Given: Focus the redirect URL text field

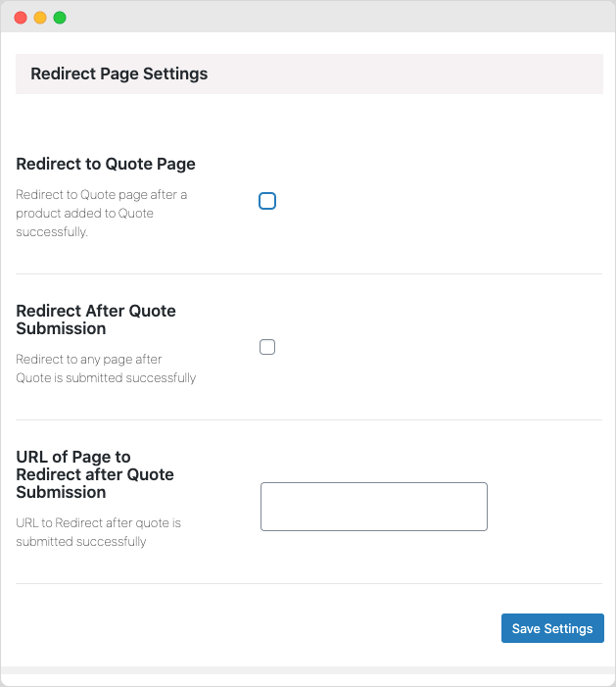Looking at the screenshot, I should click(x=373, y=507).
